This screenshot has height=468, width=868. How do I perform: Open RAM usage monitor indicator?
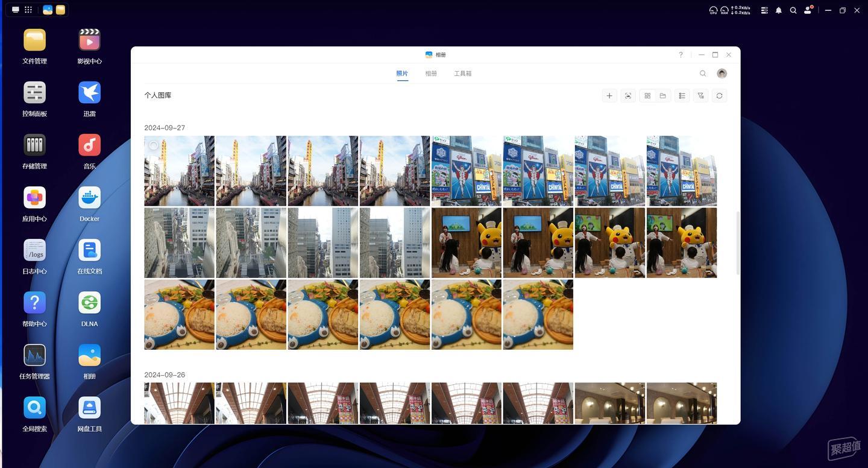pos(724,10)
